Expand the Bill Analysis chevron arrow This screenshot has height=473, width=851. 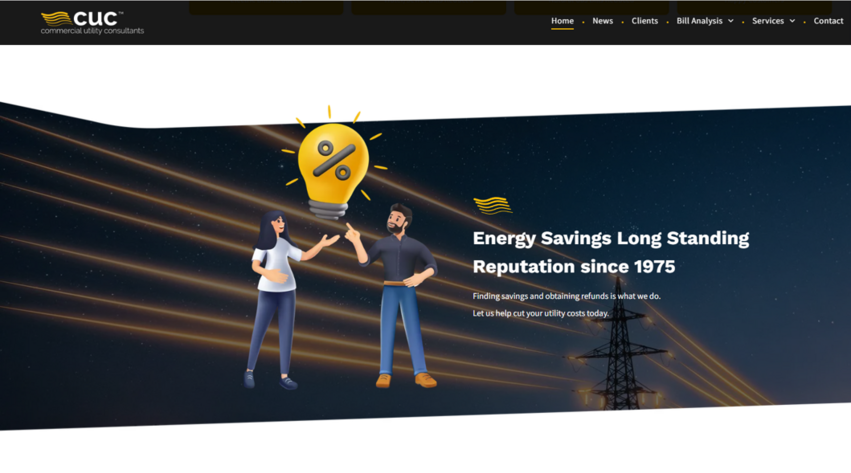coord(731,21)
